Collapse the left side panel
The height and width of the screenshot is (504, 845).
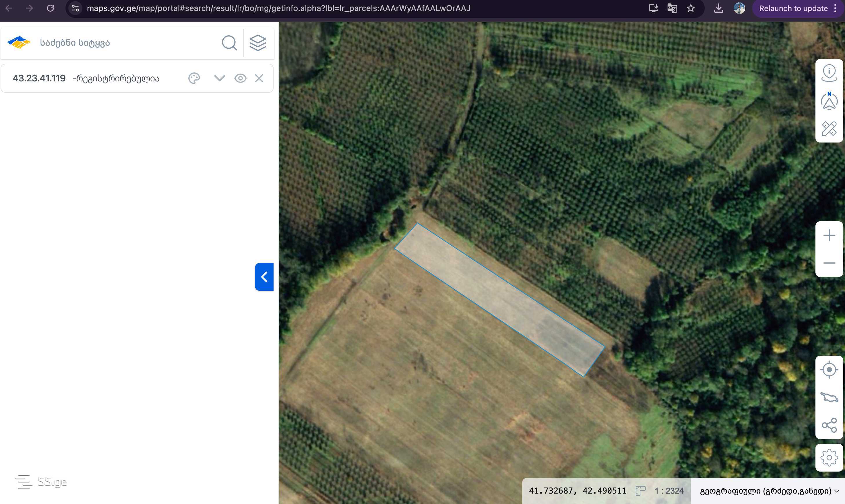tap(264, 277)
